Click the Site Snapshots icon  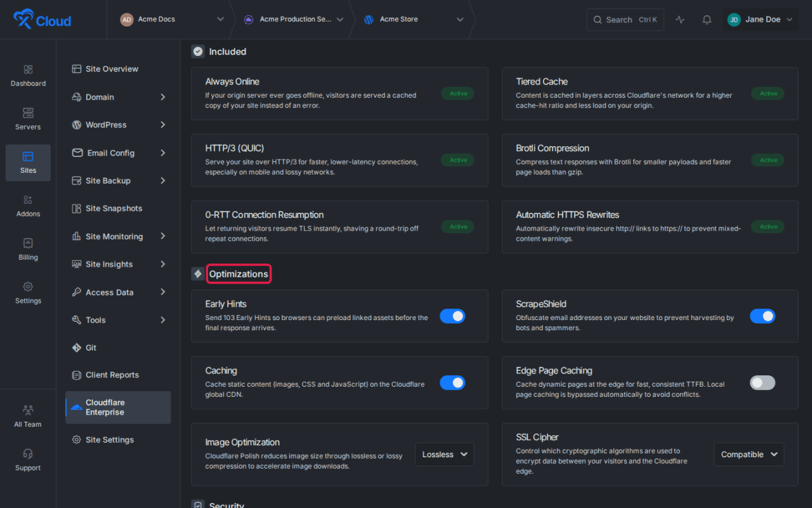(x=77, y=208)
